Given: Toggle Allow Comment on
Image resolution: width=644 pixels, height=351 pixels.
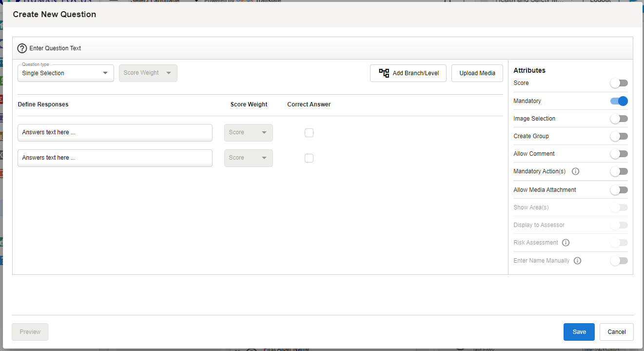Looking at the screenshot, I should pyautogui.click(x=619, y=154).
